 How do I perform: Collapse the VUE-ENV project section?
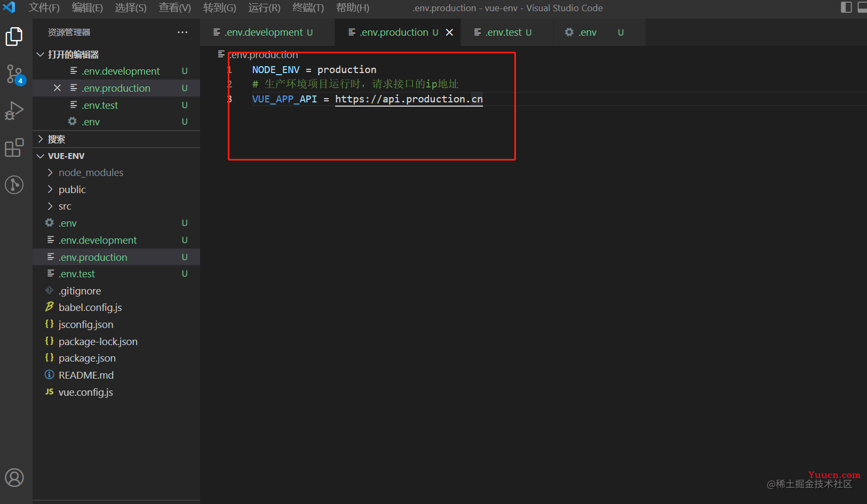pos(41,156)
